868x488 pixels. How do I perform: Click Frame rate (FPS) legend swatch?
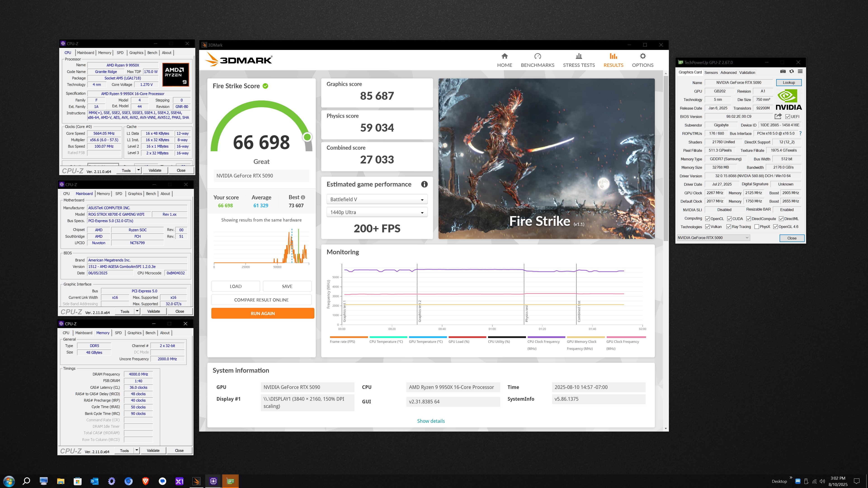coord(349,337)
